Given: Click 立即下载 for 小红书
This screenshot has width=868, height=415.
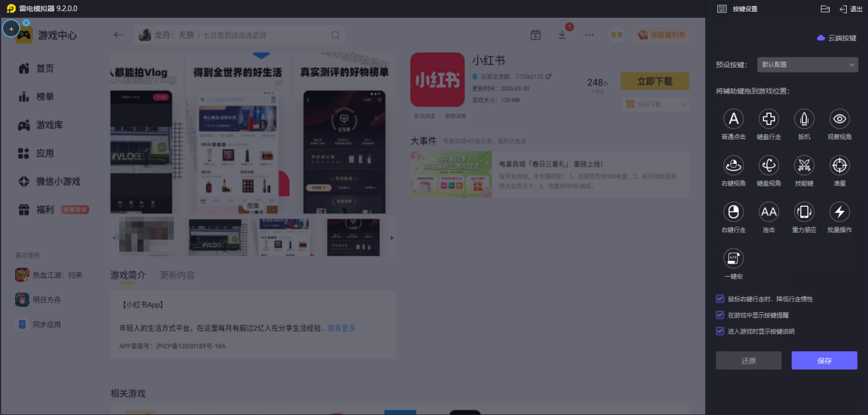Looking at the screenshot, I should [x=654, y=81].
